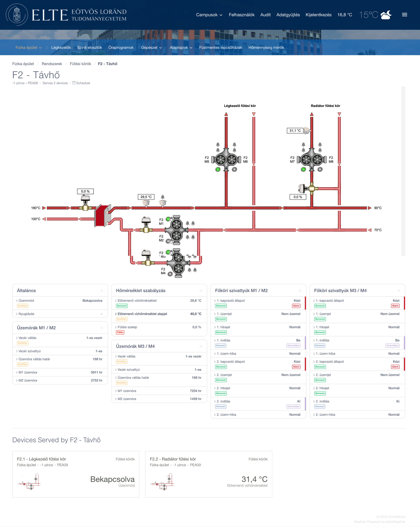
Task: Open F2.2 Radiátor fűtési kör card thumbnail
Action: 163,481
